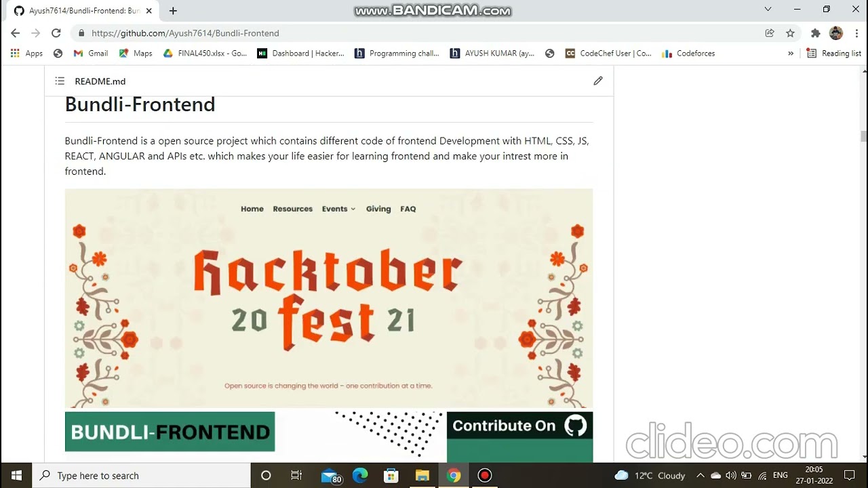Open the CodeChef User bookmark

pos(608,53)
